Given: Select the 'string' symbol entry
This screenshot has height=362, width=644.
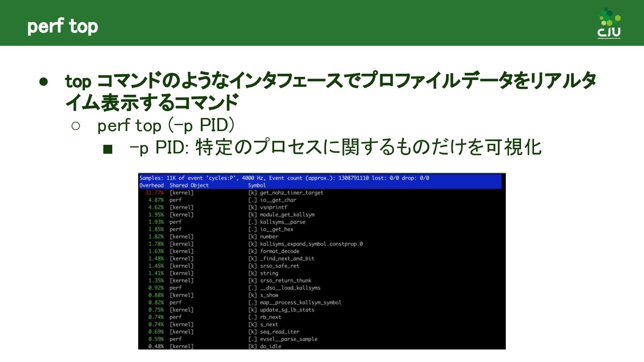Looking at the screenshot, I should (269, 273).
